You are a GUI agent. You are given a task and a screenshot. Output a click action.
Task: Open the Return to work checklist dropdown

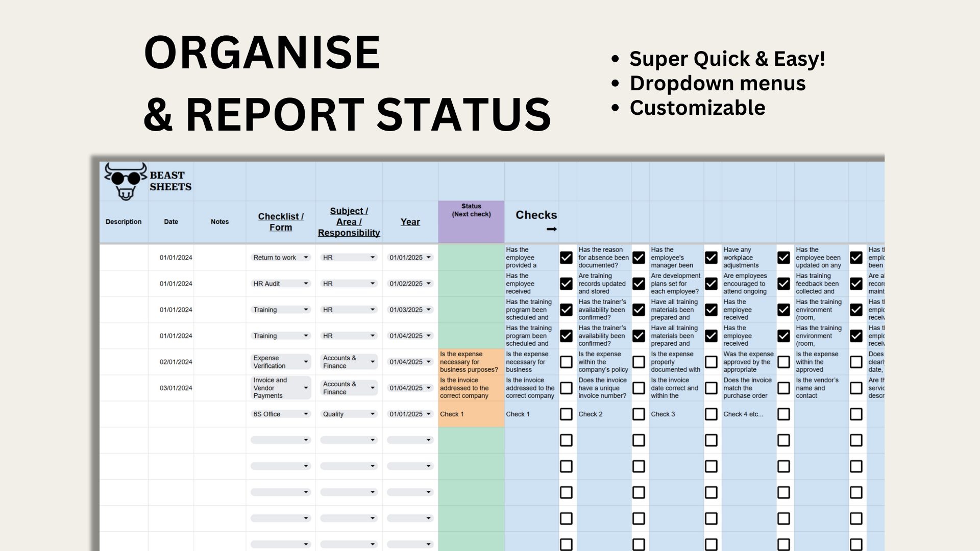coord(306,258)
